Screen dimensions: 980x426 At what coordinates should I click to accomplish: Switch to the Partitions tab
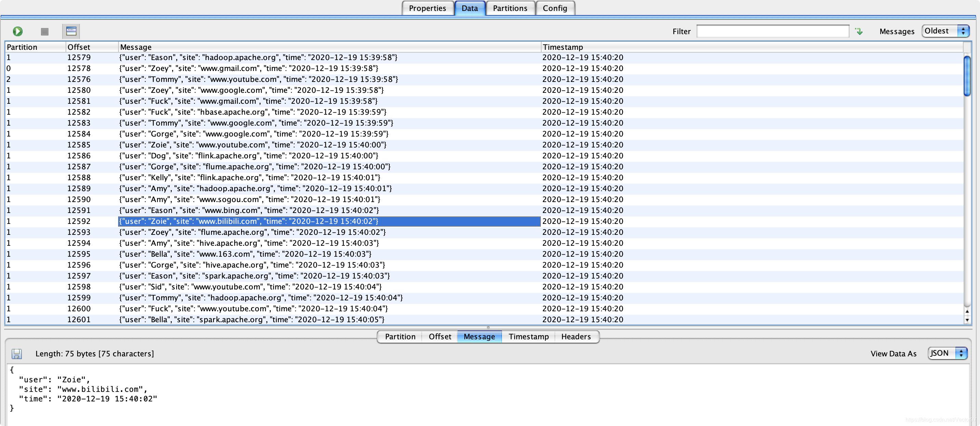510,9
